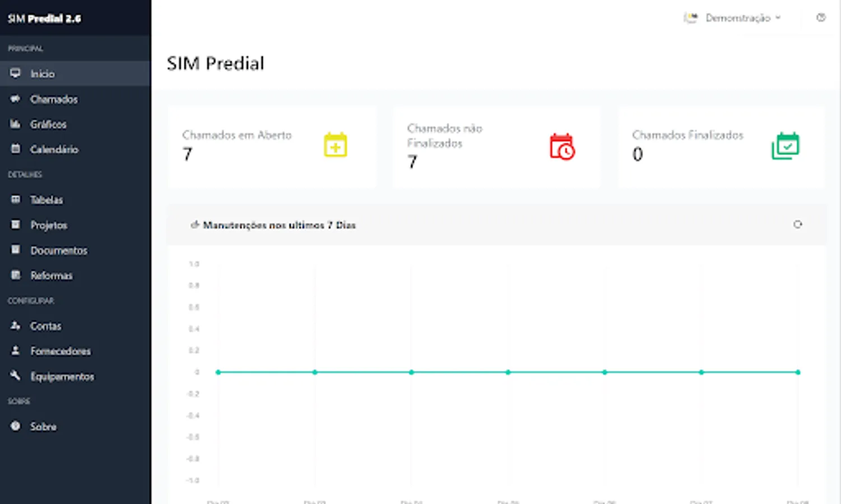Navigate to Projetos
841x504 pixels.
tap(75, 225)
